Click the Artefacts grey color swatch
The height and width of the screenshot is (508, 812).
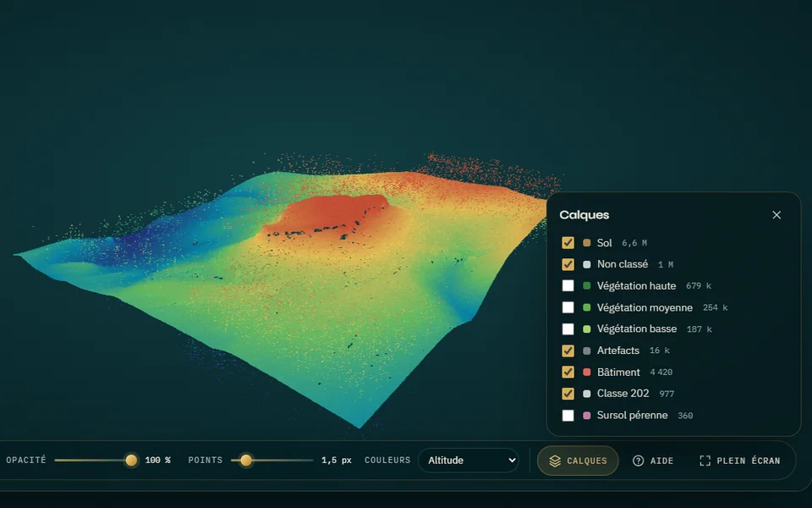587,351
